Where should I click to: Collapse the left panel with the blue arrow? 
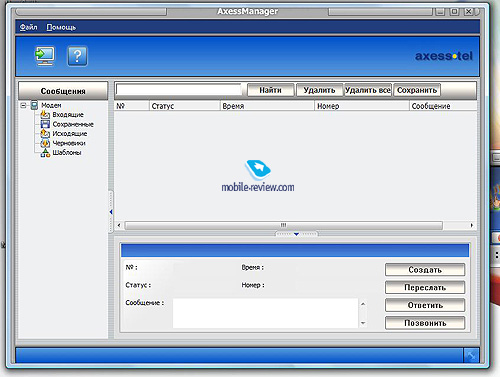pos(111,212)
